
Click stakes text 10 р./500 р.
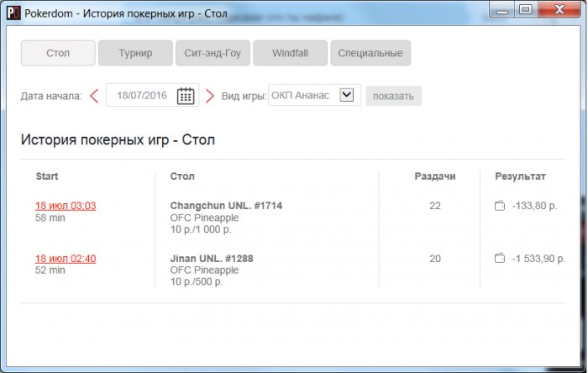197,281
